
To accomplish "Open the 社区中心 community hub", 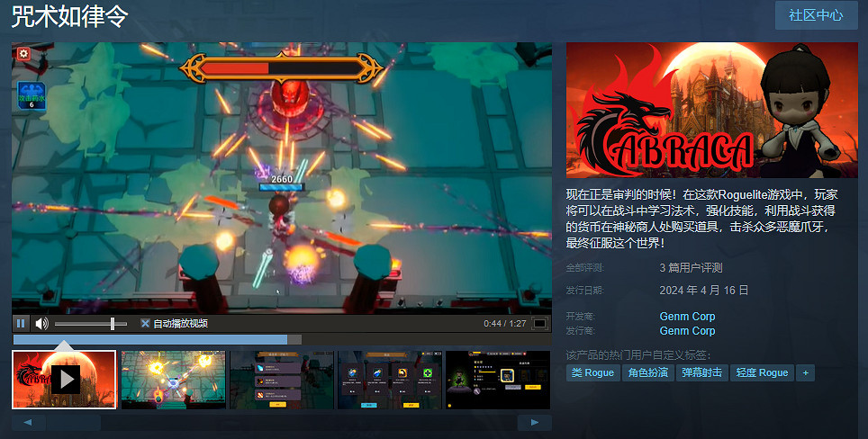I will pos(816,15).
